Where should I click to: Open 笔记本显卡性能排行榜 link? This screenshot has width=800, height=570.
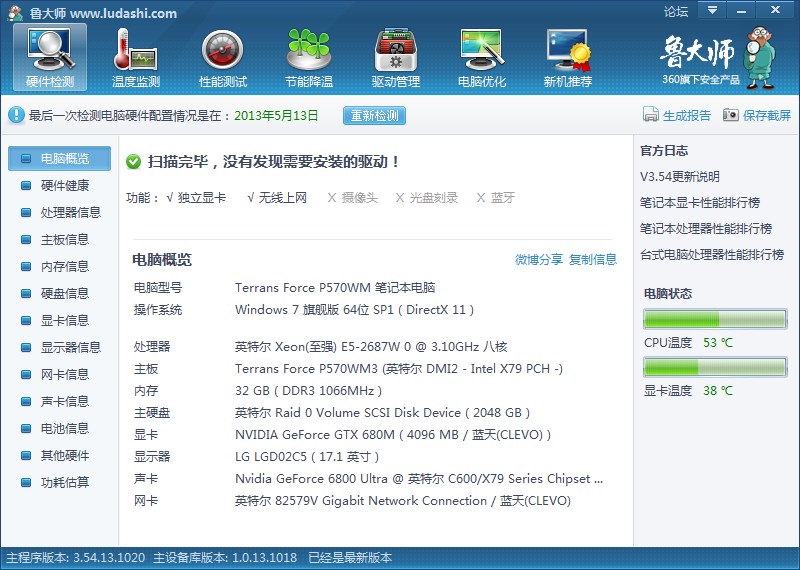700,203
